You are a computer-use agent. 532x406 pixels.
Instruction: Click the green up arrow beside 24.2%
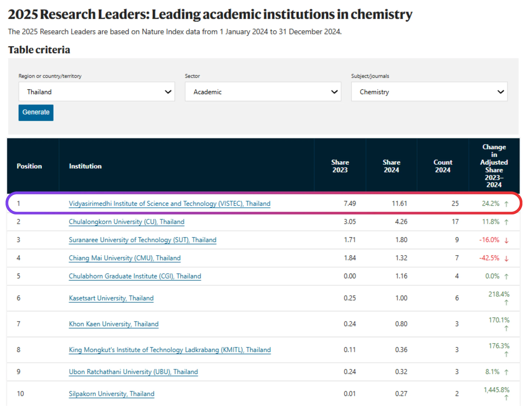(506, 204)
